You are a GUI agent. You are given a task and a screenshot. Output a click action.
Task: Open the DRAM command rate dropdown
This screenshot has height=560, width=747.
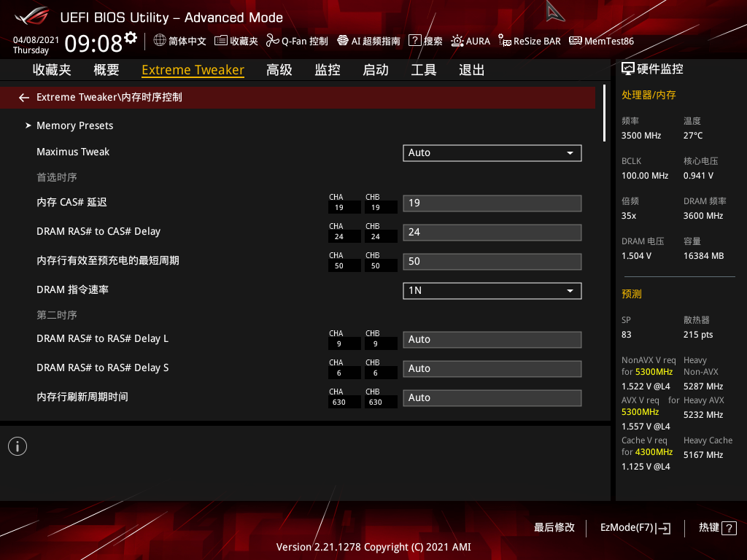click(492, 290)
